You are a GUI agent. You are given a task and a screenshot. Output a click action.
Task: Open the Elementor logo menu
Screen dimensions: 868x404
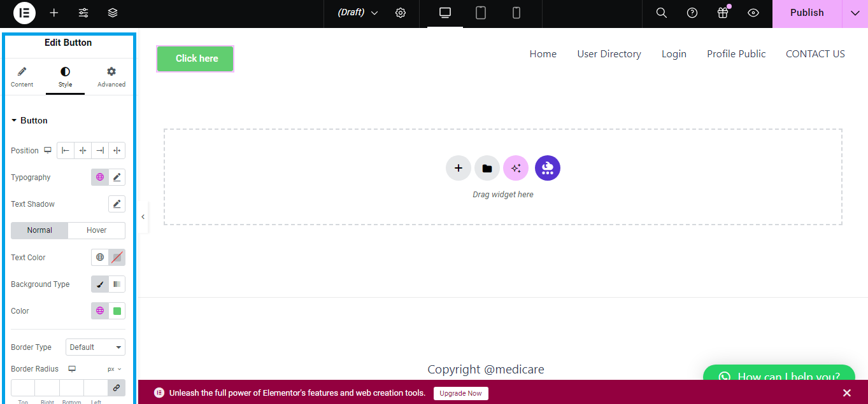(24, 13)
